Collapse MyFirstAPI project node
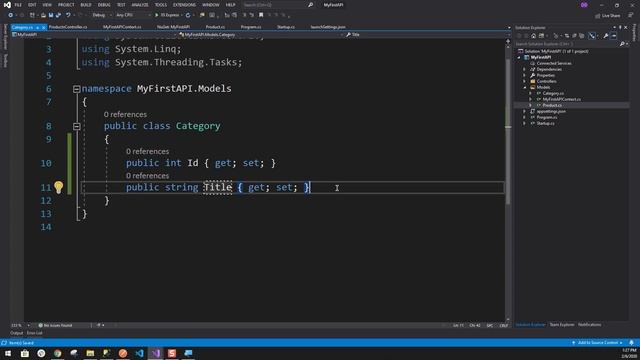640x360 pixels. coord(519,58)
